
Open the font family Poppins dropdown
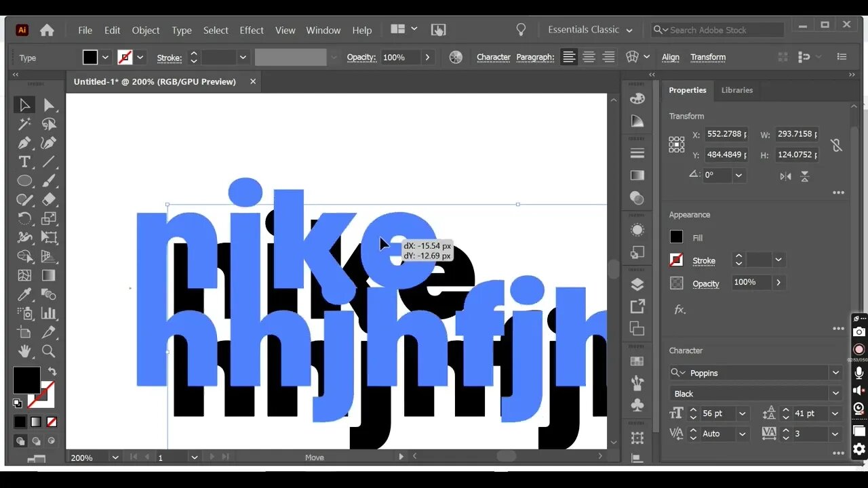coord(835,373)
